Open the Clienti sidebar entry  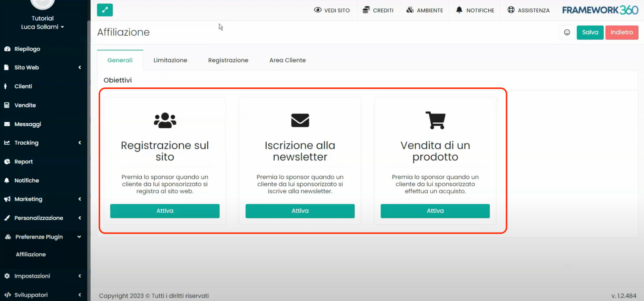[x=23, y=86]
